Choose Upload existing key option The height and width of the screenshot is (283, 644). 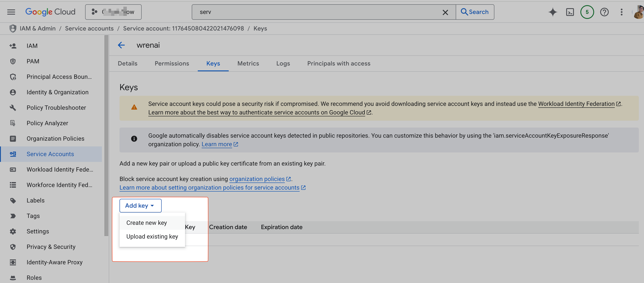pyautogui.click(x=152, y=236)
